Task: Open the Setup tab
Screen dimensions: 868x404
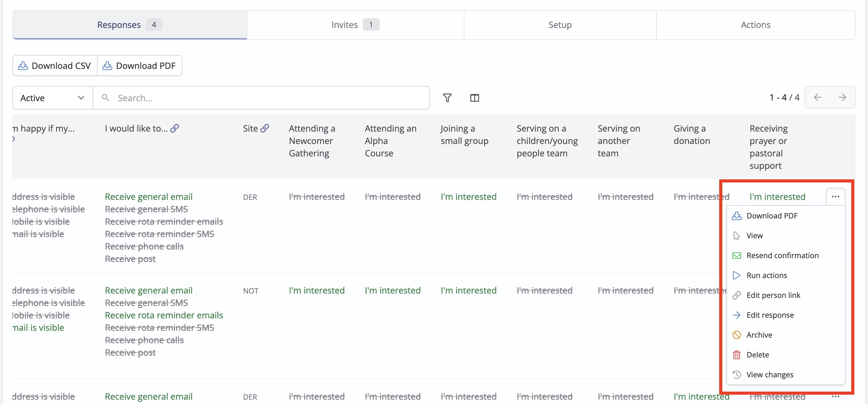Action: click(x=560, y=25)
